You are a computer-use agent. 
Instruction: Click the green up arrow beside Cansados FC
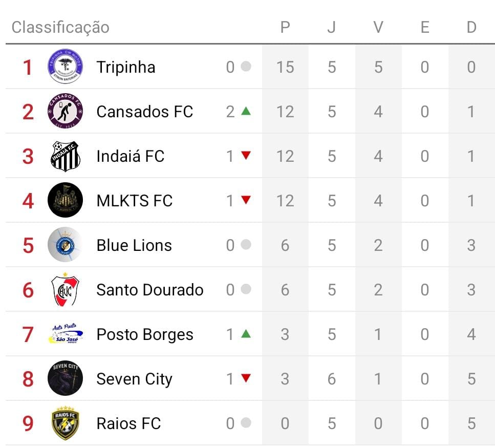point(246,111)
